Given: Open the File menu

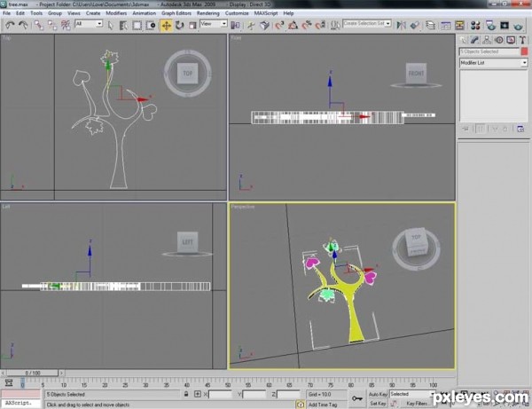Looking at the screenshot, I should tap(6, 13).
